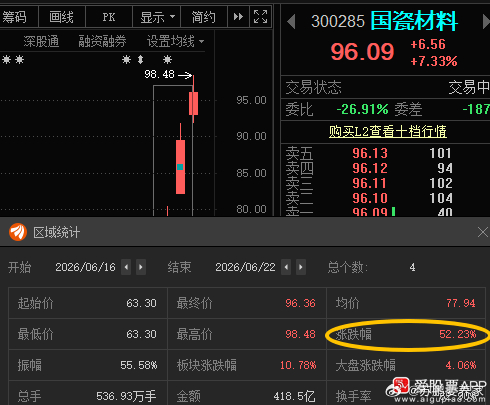This screenshot has height=405, width=490.
Task: Toggle fullscreen chart icon
Action: (260, 16)
